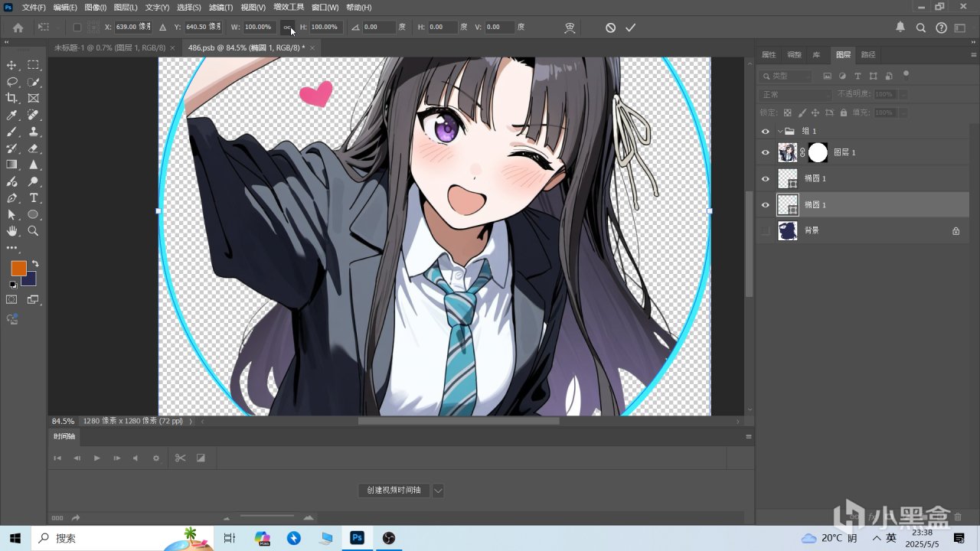Open the timeline panel options menu

[x=749, y=436]
